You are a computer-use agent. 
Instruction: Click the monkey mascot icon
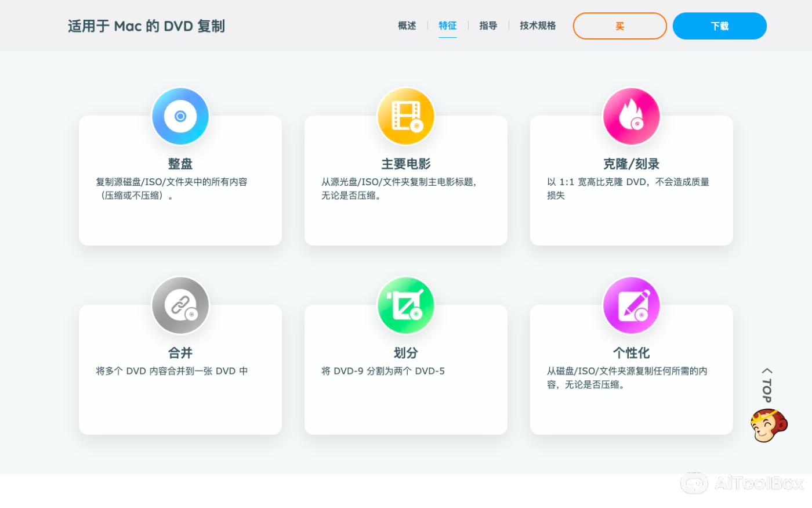coord(768,425)
